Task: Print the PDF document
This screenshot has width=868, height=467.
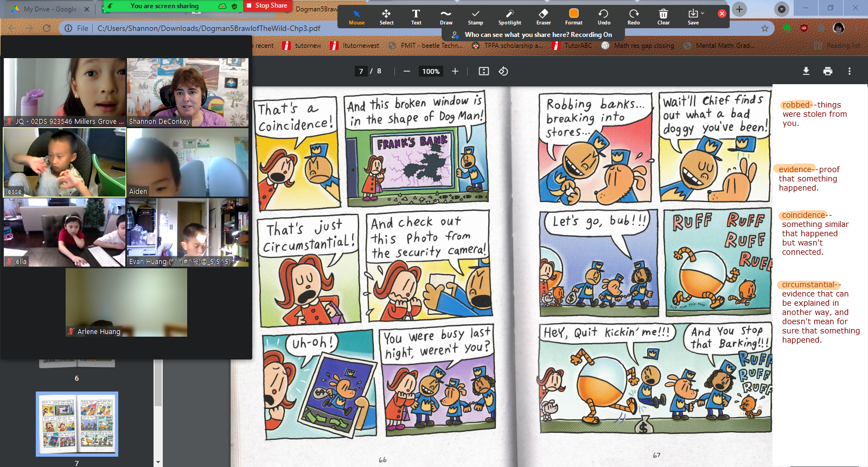Action: tap(828, 71)
